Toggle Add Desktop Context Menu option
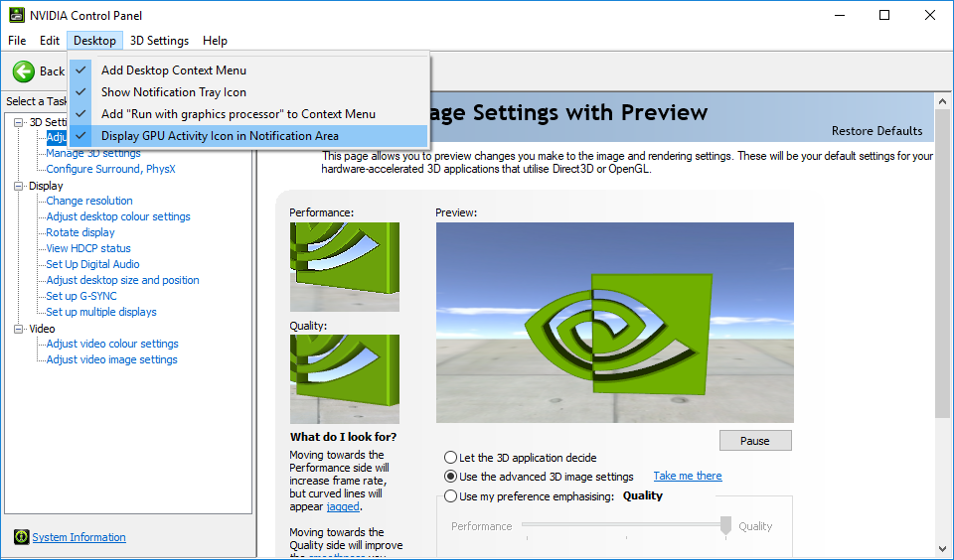The image size is (954, 560). 249,70
